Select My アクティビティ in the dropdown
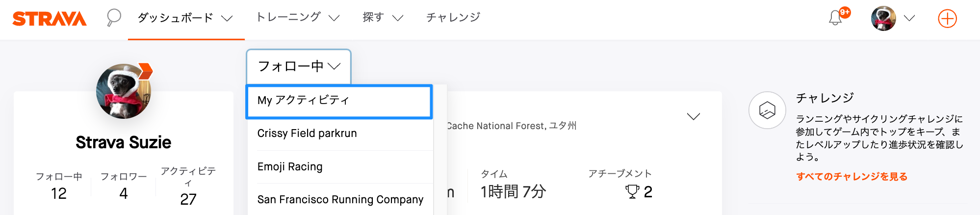980x215 pixels. 339,102
